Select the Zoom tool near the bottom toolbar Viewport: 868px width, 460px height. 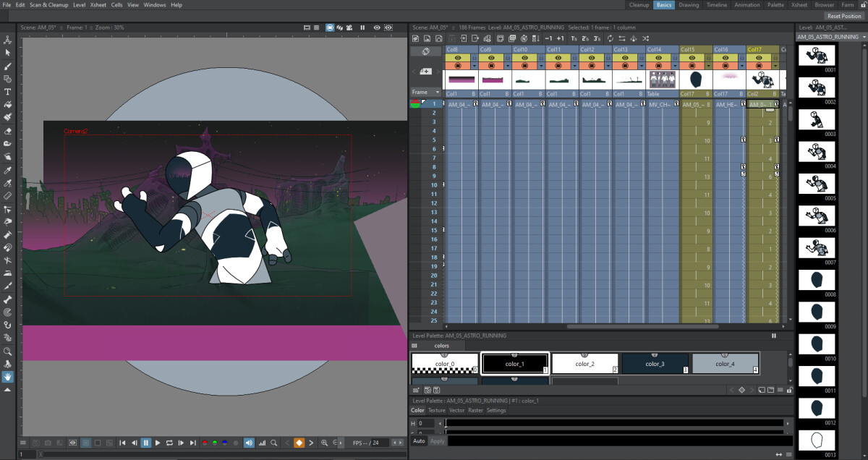pyautogui.click(x=8, y=352)
